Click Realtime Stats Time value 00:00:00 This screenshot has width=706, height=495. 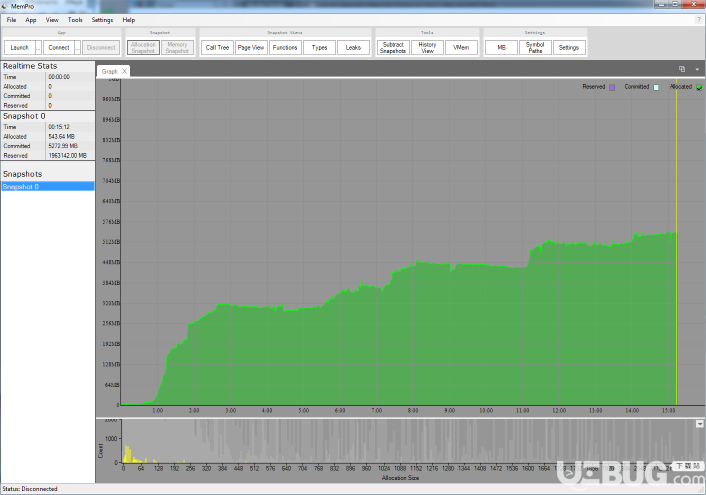tap(59, 77)
